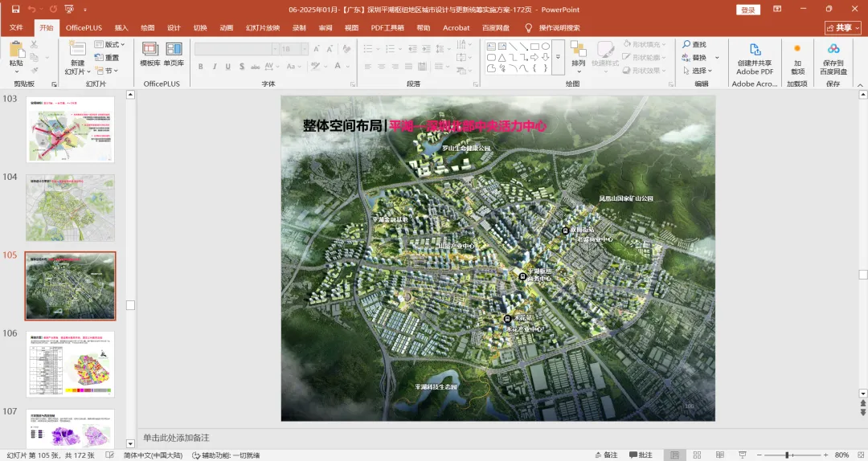The image size is (868, 461).
Task: Open the Insert (插入) tab
Action: point(121,27)
